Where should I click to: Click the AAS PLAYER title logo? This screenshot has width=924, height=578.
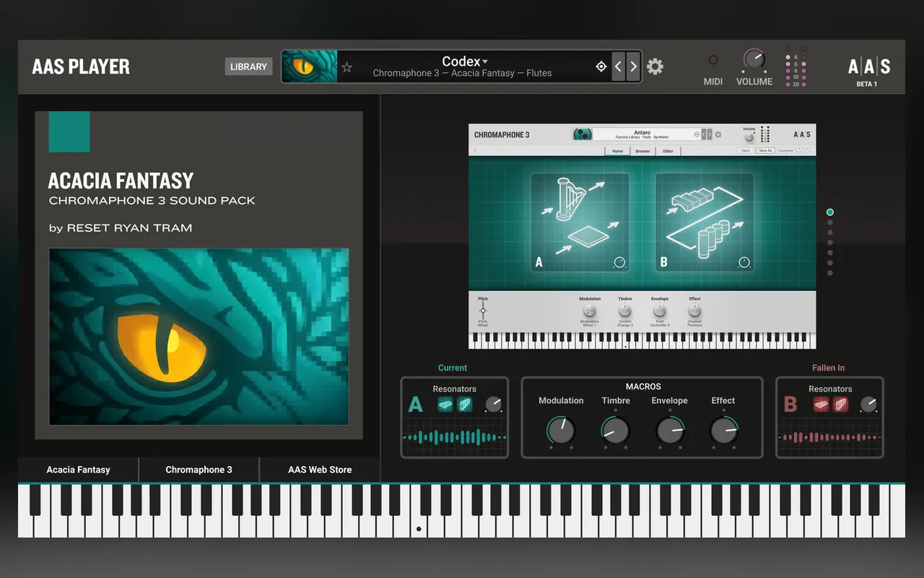[x=81, y=66]
